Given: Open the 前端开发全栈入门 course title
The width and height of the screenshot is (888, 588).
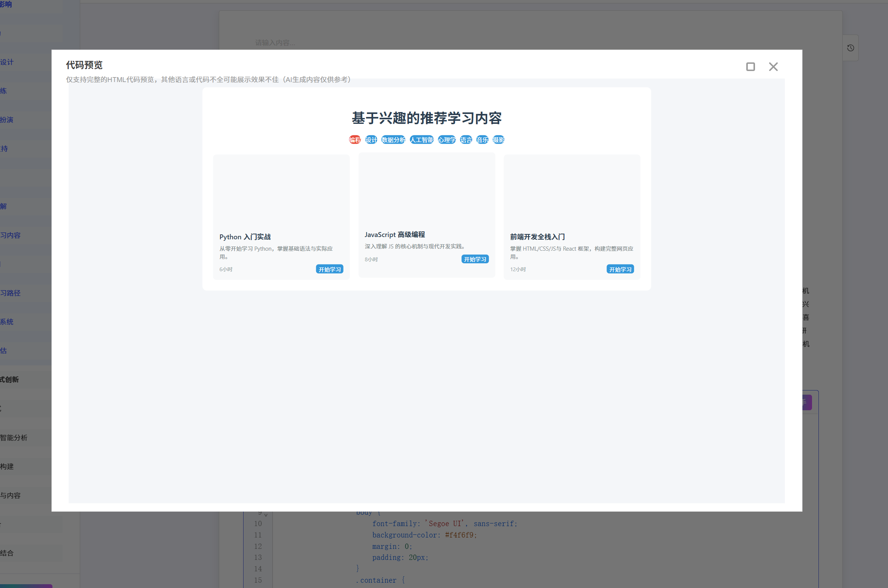Looking at the screenshot, I should point(537,237).
